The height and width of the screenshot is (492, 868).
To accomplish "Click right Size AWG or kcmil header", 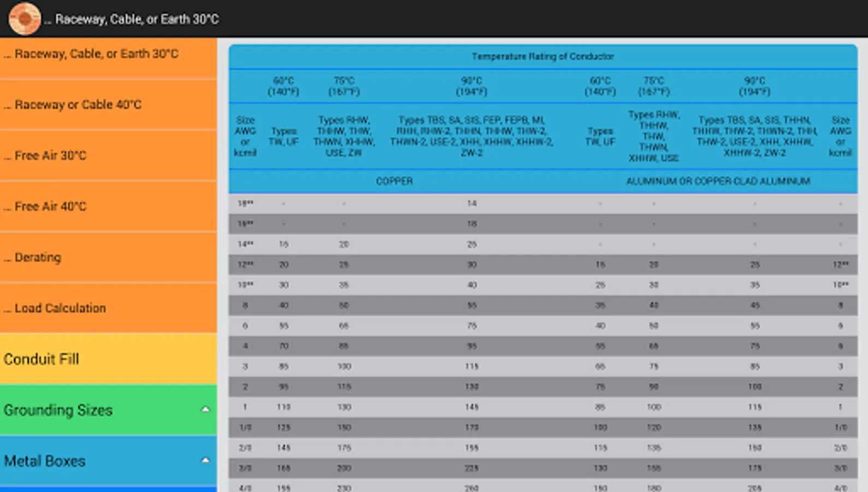I will tap(840, 136).
